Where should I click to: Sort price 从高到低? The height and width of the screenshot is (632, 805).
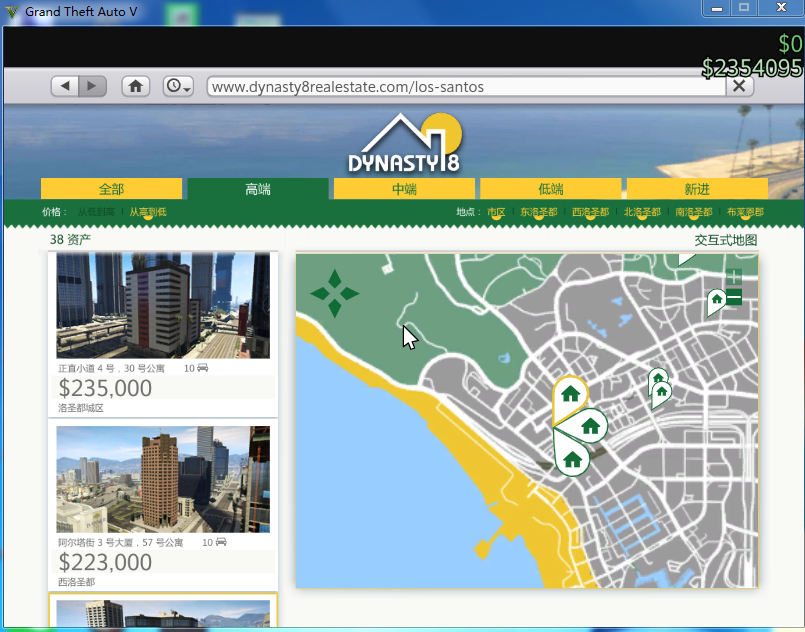click(148, 212)
